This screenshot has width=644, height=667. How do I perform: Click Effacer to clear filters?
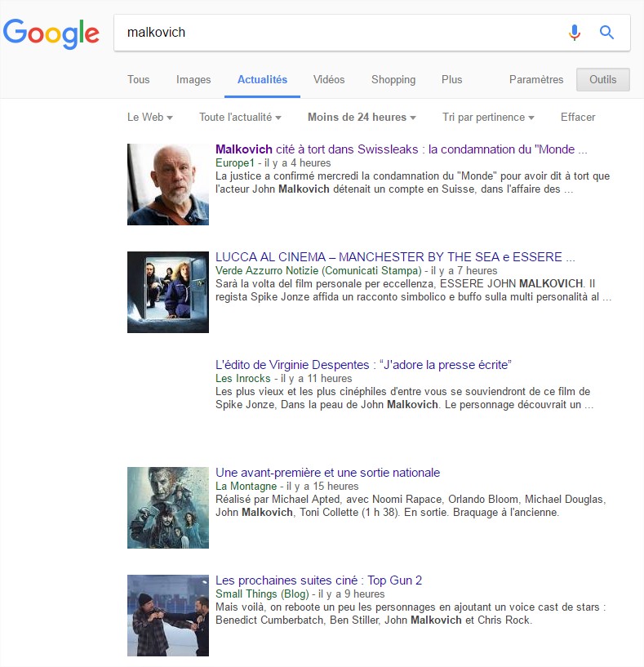pyautogui.click(x=578, y=117)
